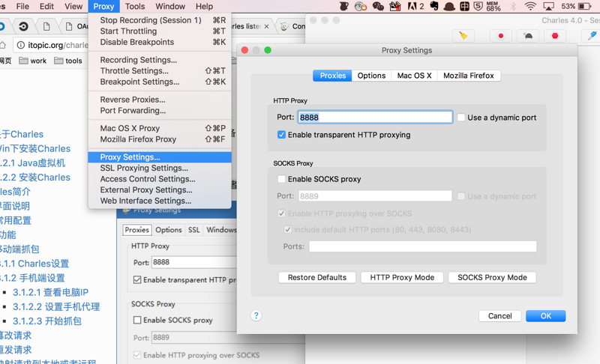600x364 pixels.
Task: Toggle the turtle throttling icon in Charles toolbar
Action: click(x=528, y=36)
